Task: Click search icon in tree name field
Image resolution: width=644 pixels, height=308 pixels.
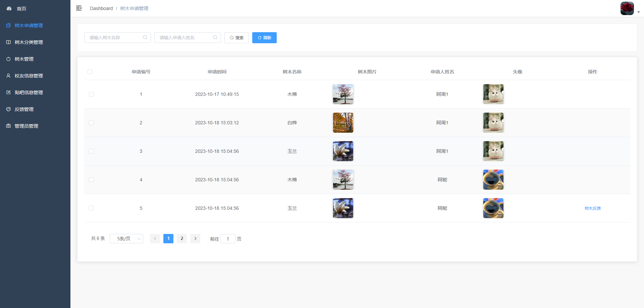Action: pos(145,38)
